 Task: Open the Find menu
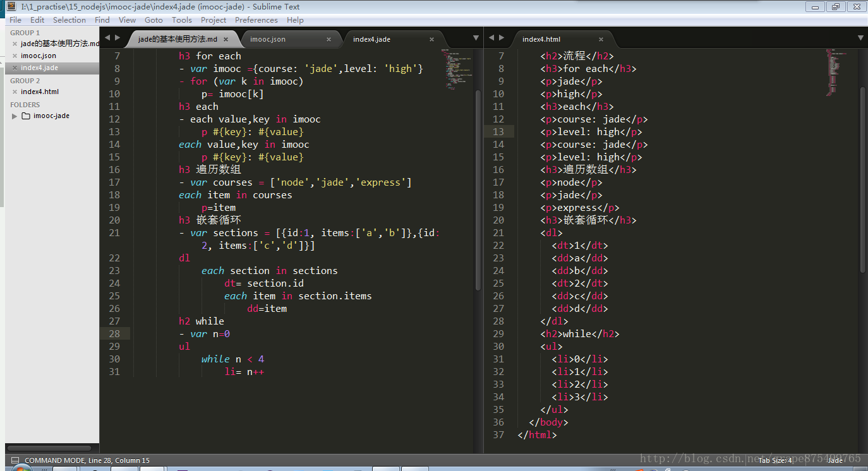point(102,20)
